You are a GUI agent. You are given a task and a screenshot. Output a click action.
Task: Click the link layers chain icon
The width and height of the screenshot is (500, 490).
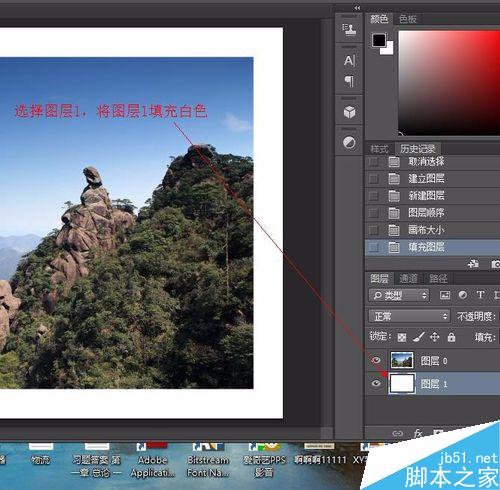(x=397, y=433)
